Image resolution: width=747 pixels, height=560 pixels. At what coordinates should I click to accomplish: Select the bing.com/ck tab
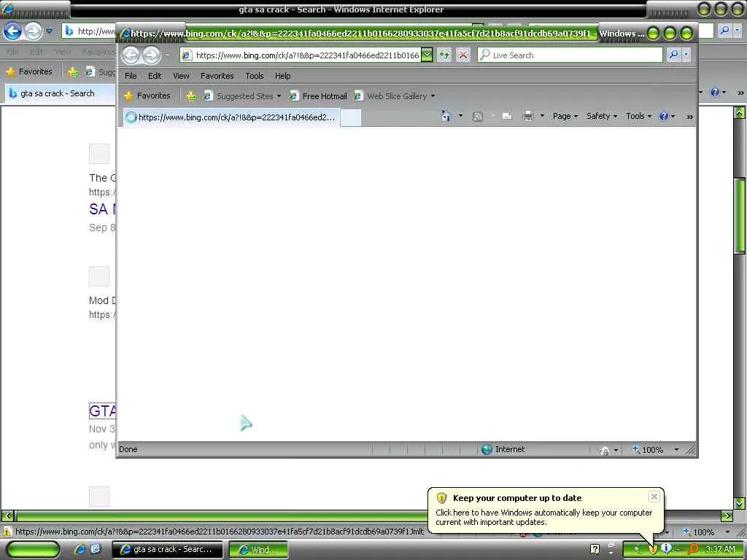[231, 117]
